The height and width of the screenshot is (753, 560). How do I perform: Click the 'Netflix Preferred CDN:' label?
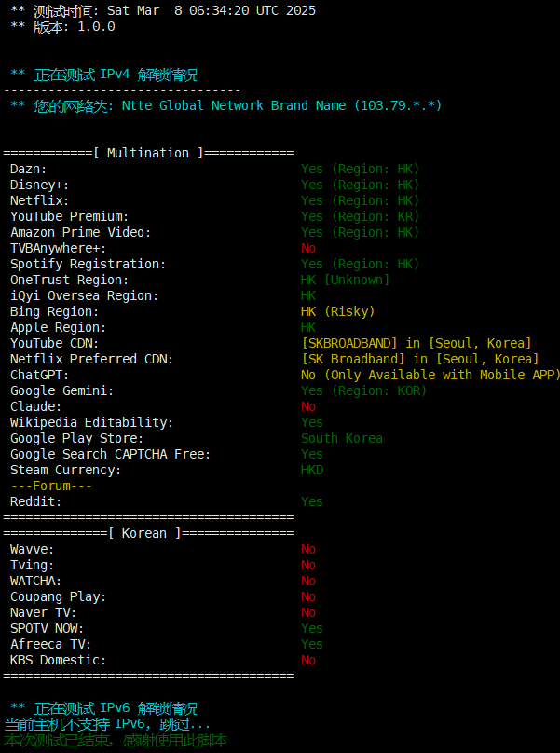pyautogui.click(x=91, y=359)
